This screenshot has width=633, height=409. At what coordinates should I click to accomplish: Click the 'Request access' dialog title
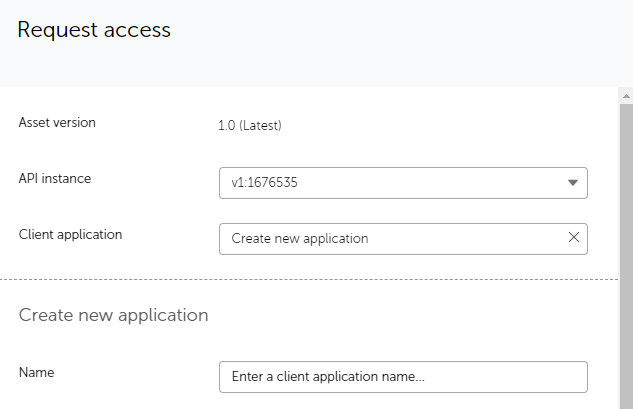tap(94, 30)
